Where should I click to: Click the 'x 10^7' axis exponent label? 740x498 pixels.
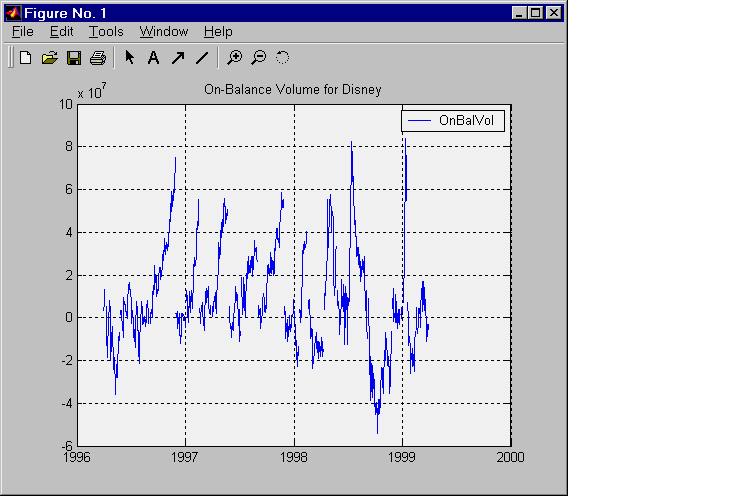click(92, 91)
